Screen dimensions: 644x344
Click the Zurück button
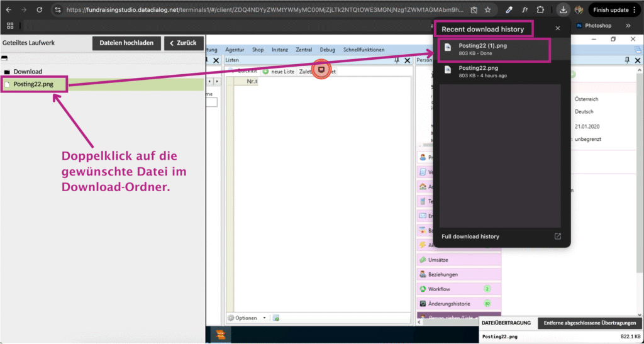point(184,43)
